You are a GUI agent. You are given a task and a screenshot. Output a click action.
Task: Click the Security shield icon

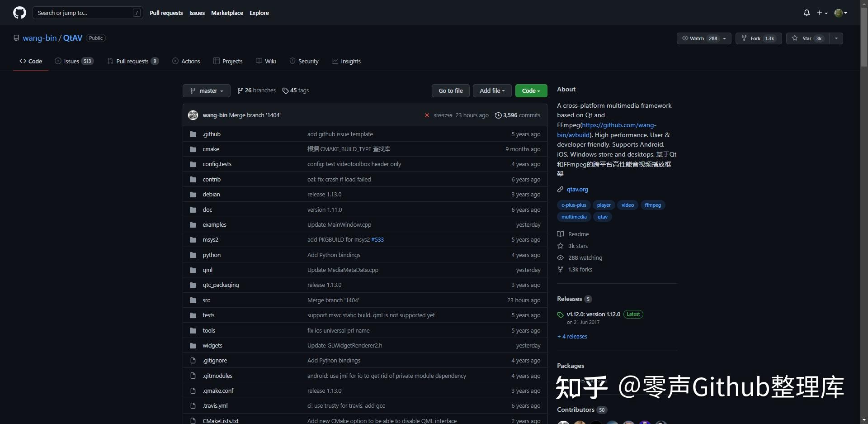292,61
